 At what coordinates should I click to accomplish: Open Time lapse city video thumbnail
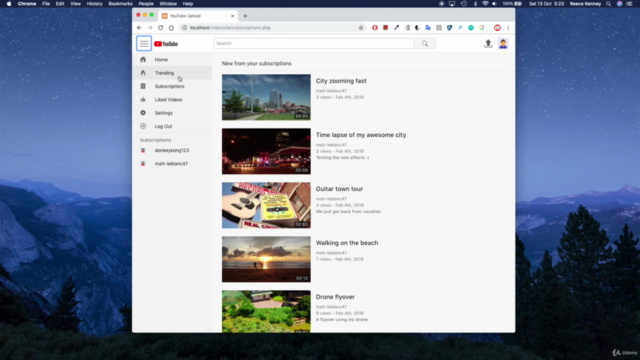266,151
